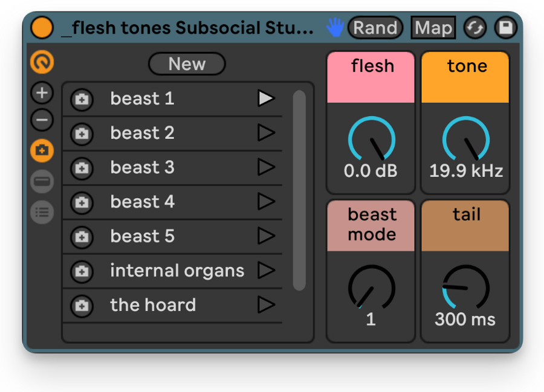
Task: Click the Rand button
Action: [375, 28]
